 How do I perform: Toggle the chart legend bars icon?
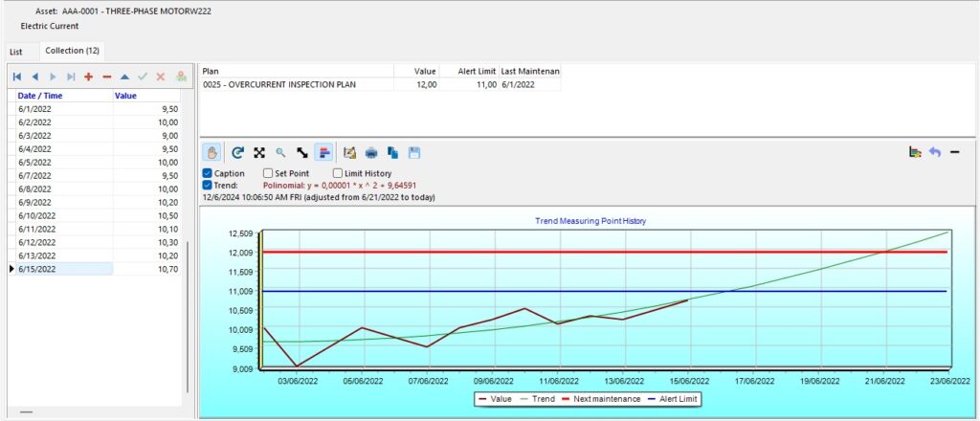[x=323, y=152]
